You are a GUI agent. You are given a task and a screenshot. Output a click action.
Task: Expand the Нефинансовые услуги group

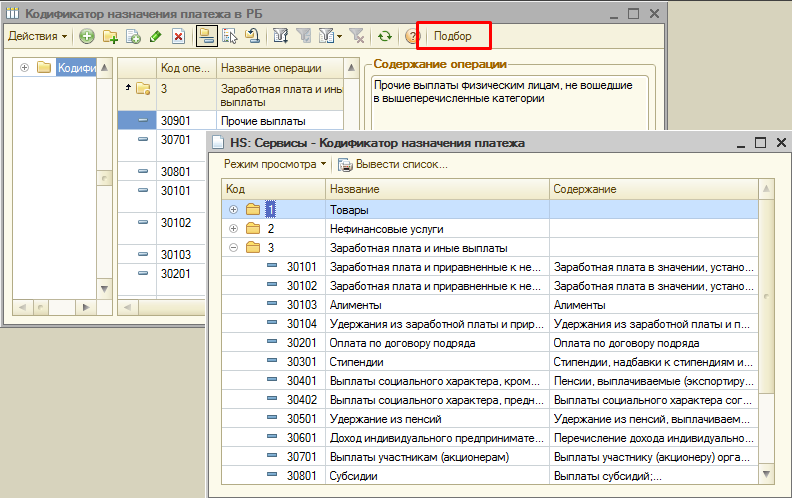234,229
